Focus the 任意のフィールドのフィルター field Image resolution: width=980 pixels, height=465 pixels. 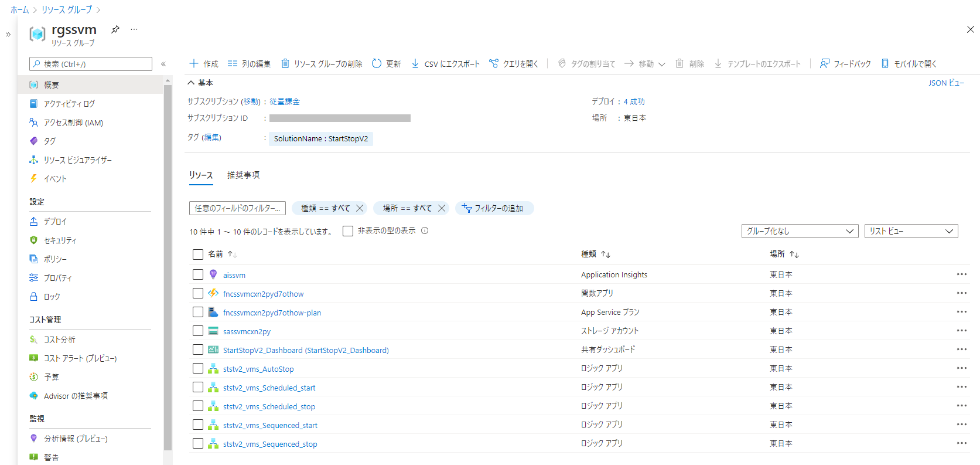click(x=237, y=208)
